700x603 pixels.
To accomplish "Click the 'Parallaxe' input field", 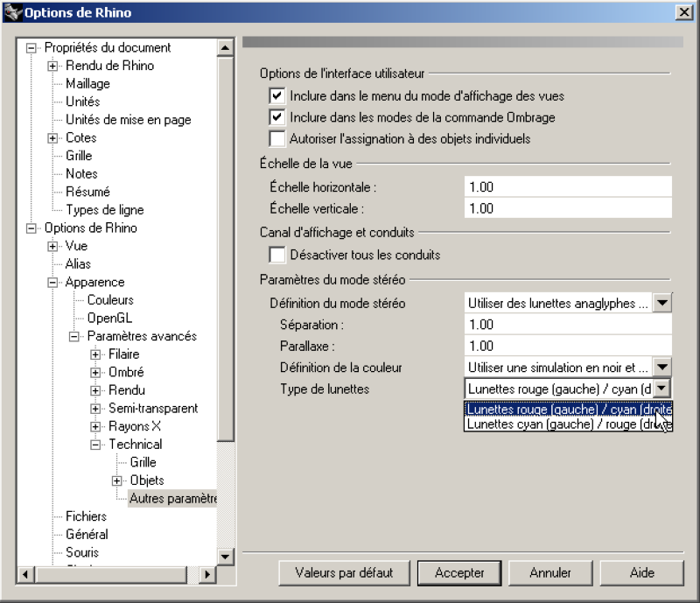I will click(568, 346).
